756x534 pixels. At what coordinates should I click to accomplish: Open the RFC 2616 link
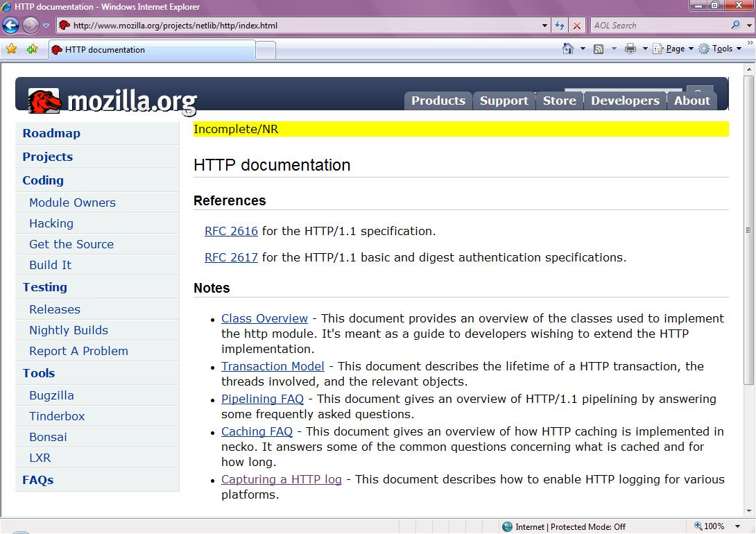coord(231,231)
